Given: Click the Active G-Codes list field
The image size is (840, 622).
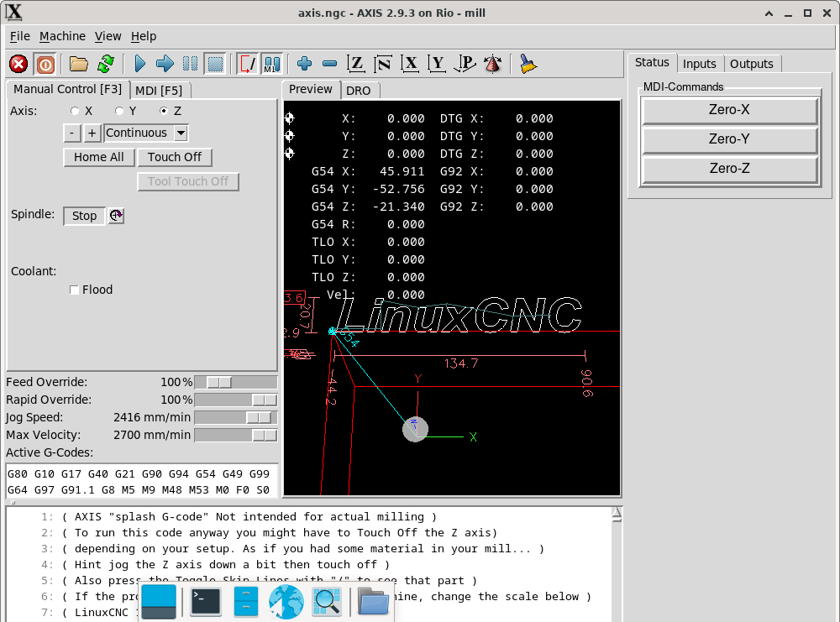Looking at the screenshot, I should pos(142,482).
